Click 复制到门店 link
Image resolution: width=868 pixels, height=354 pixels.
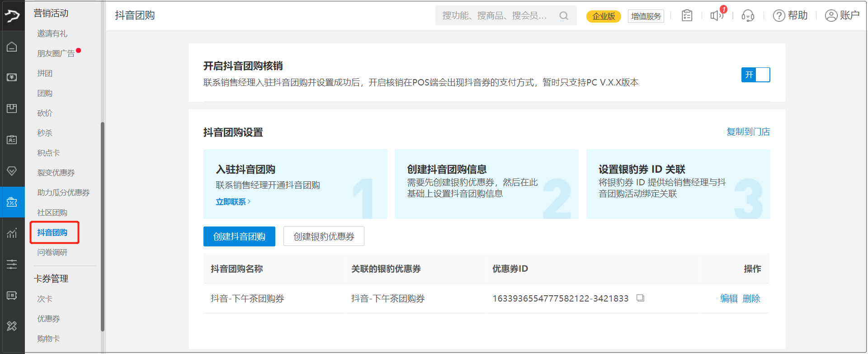748,132
